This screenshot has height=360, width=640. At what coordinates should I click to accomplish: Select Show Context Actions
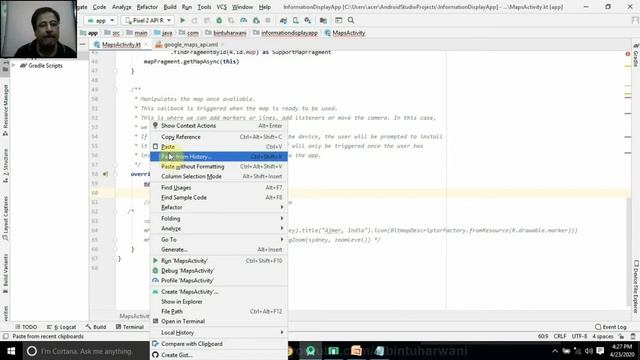click(x=219, y=126)
